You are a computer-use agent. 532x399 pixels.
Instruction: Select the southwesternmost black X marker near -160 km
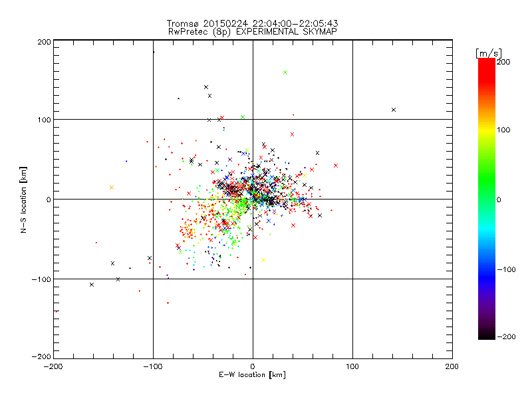tap(92, 285)
